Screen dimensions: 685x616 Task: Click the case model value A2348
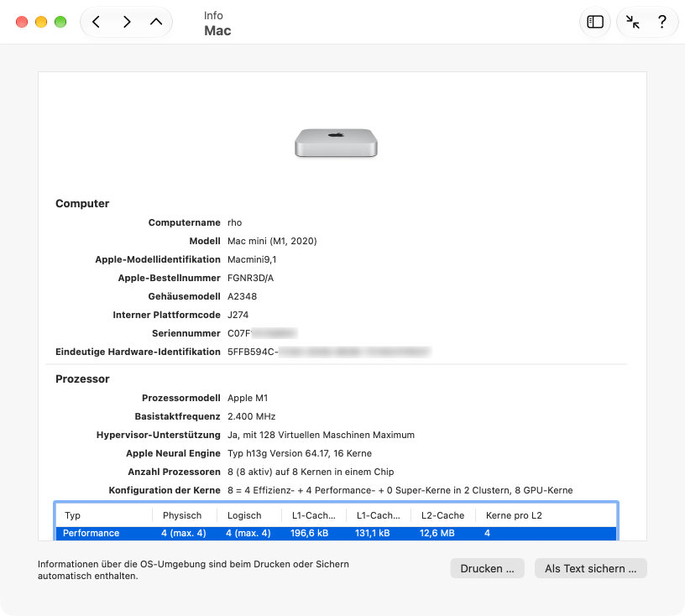point(242,296)
